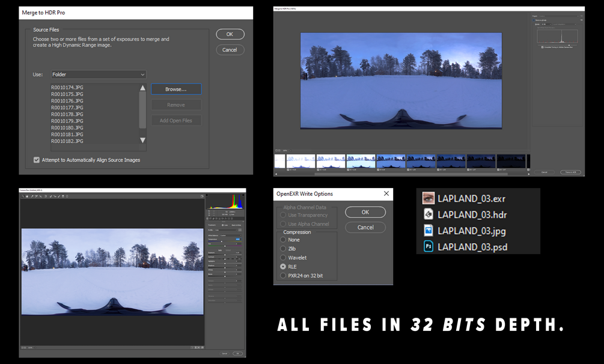Open the Preset dropdown in HDR preview
Screen dimensions: 604x364
[x=558, y=16]
